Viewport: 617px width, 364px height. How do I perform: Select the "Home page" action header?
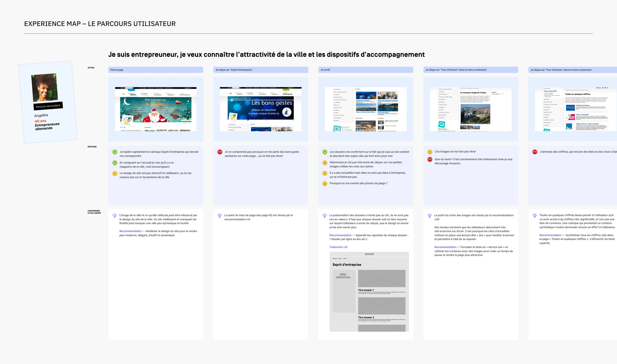(155, 70)
